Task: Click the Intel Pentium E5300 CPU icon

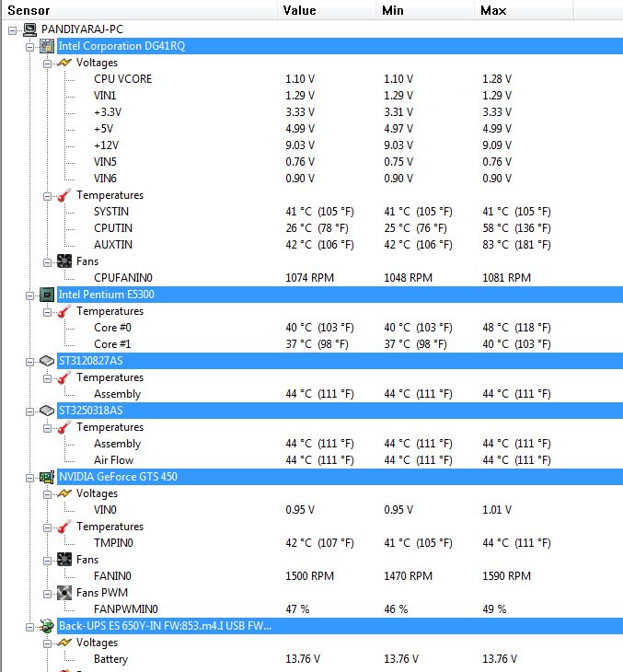Action: (x=47, y=295)
